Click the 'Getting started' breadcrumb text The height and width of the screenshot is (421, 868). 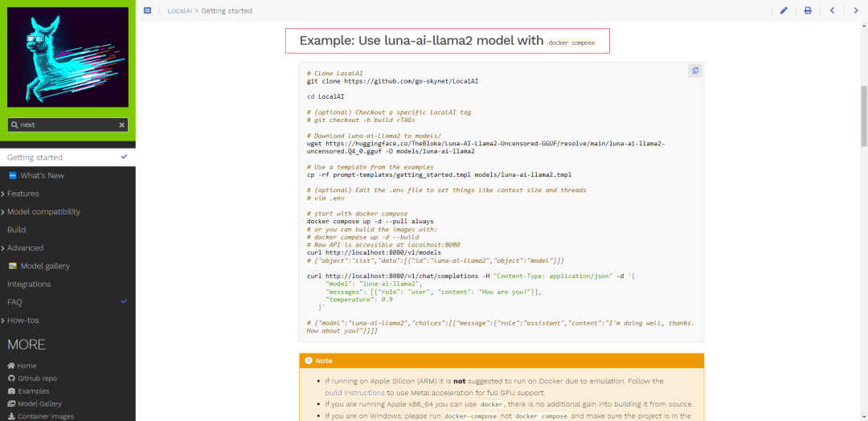pos(227,10)
